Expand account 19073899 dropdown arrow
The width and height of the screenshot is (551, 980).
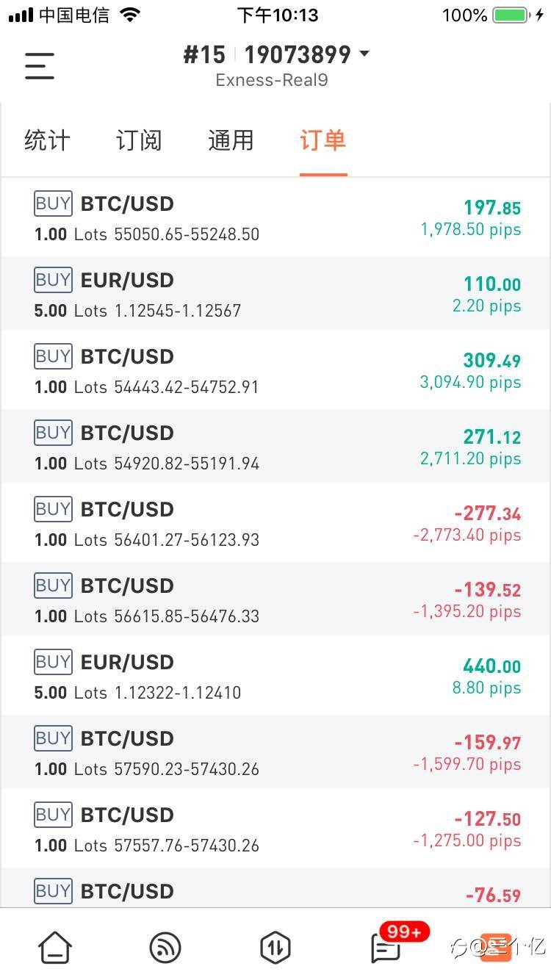pos(364,54)
